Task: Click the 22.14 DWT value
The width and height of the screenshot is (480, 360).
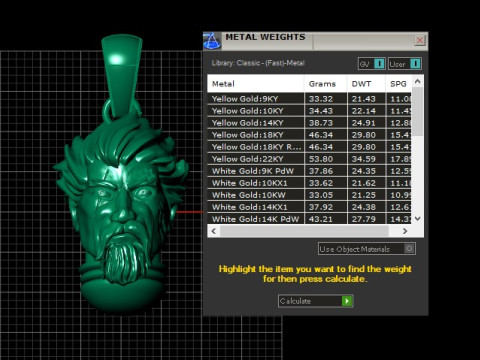Action: [364, 111]
